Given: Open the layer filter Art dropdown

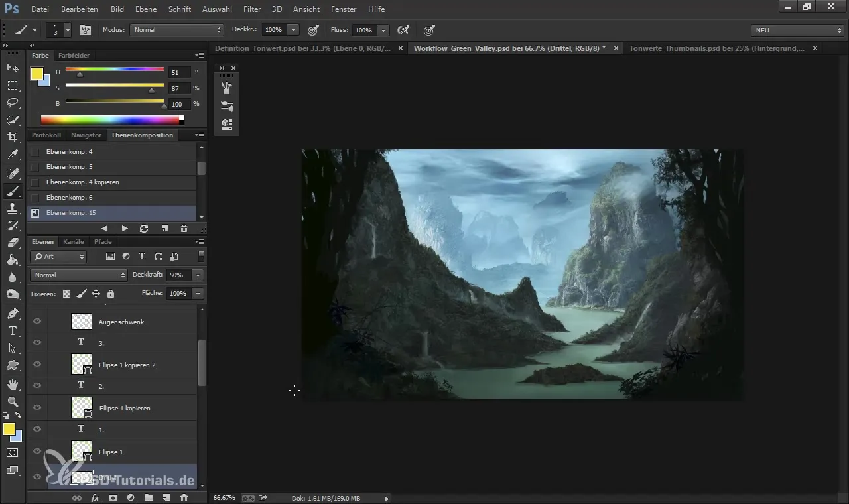Looking at the screenshot, I should tap(59, 257).
